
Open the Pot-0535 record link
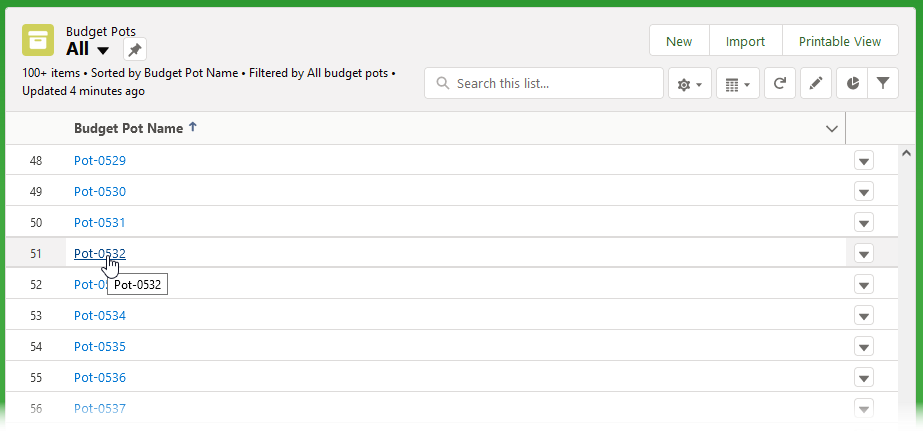(x=100, y=347)
